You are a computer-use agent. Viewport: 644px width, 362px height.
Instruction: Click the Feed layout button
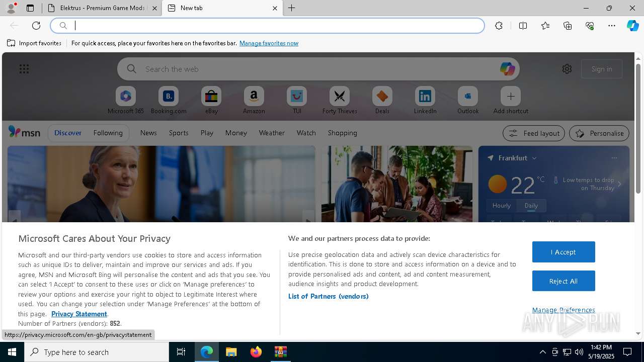click(x=534, y=133)
